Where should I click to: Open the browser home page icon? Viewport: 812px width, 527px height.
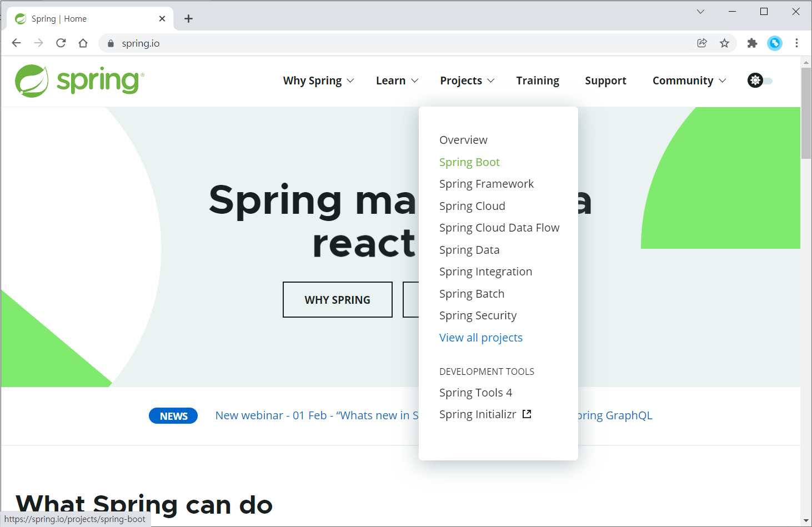pyautogui.click(x=83, y=43)
